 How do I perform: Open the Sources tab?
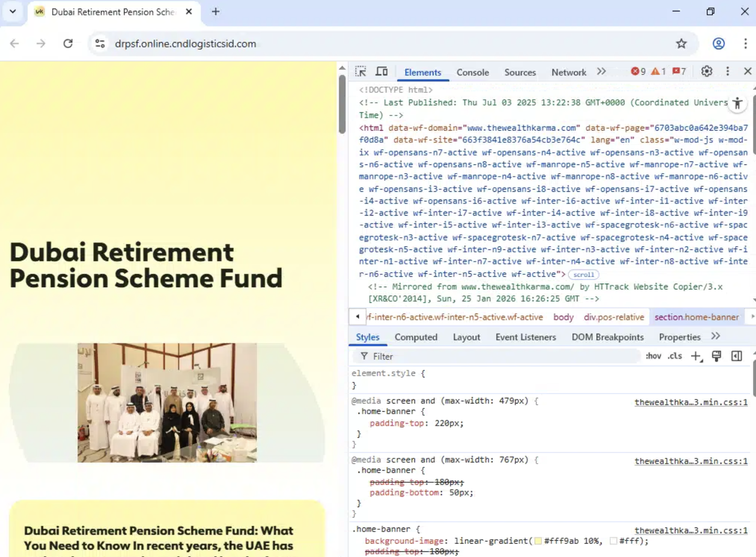[x=520, y=72]
